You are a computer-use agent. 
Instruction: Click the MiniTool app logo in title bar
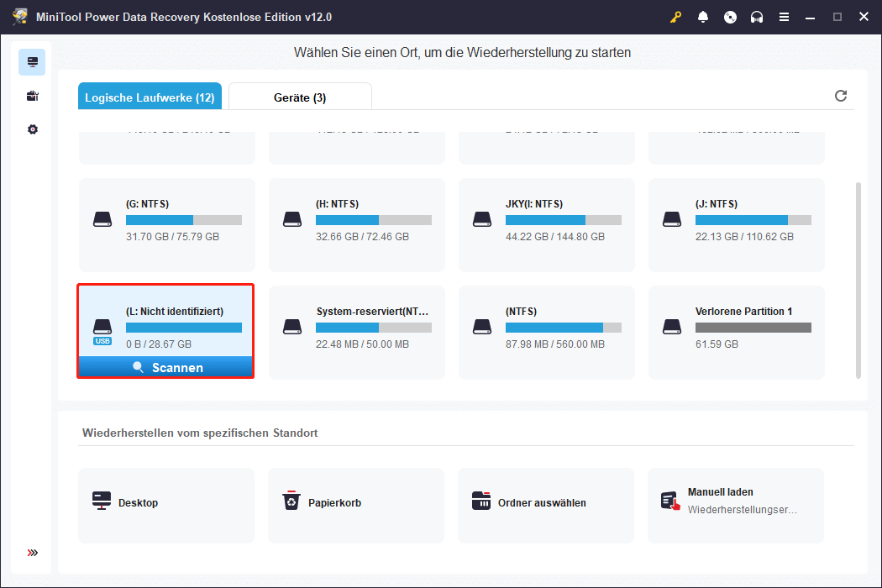tap(21, 16)
